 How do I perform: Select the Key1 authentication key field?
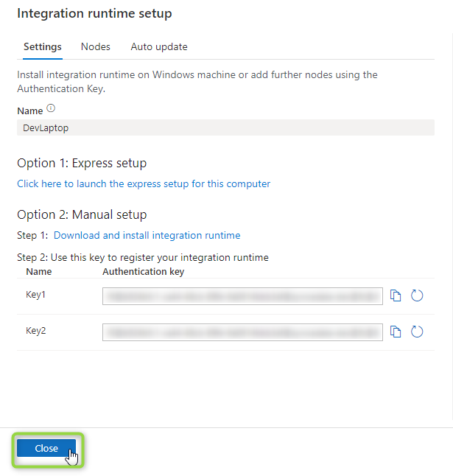242,296
